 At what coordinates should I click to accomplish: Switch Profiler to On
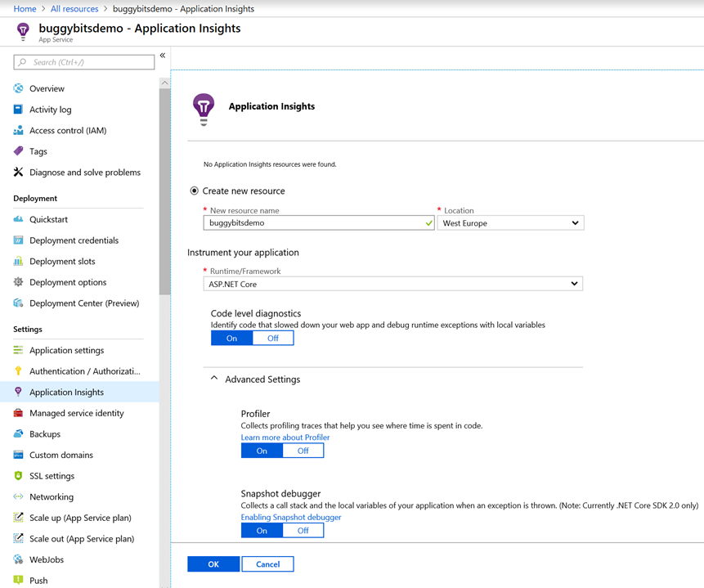pos(262,451)
